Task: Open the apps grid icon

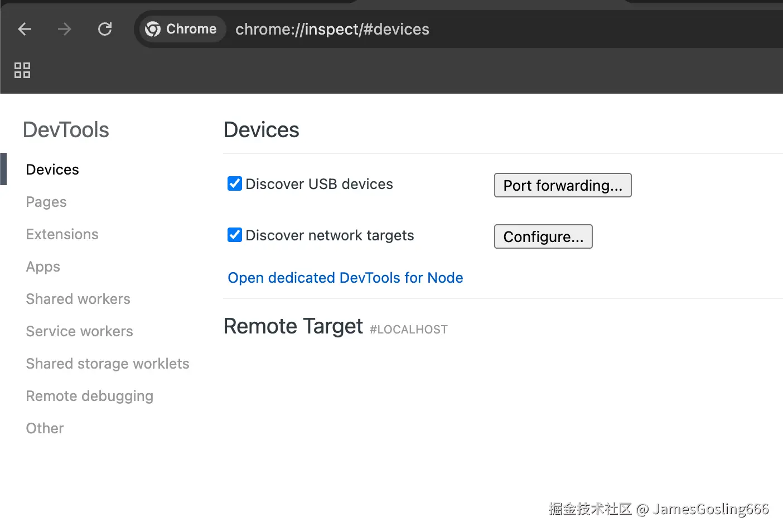Action: coord(22,70)
